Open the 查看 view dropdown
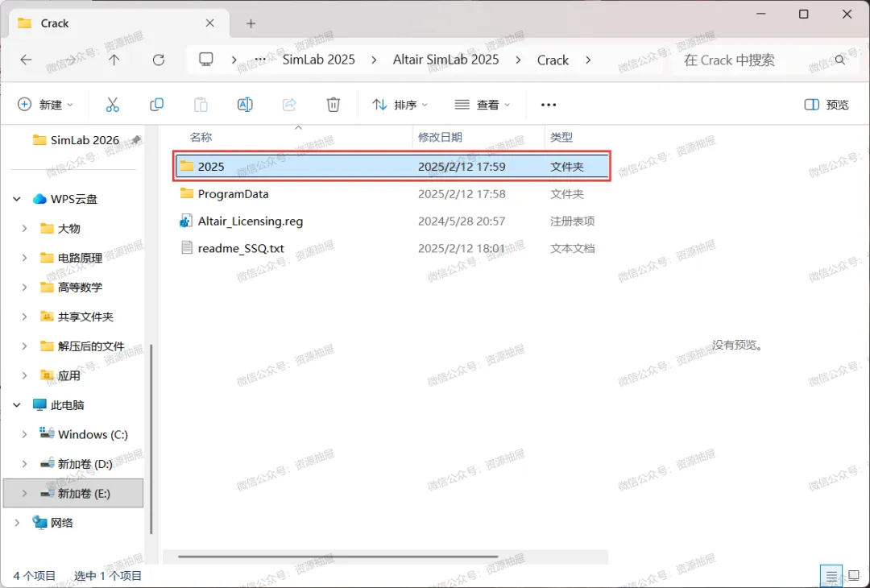The image size is (870, 588). tap(483, 104)
